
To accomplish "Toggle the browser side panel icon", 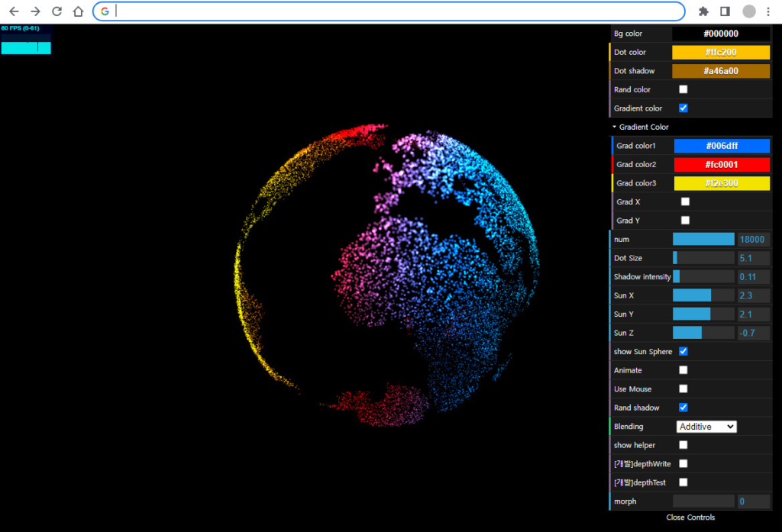I will click(725, 11).
